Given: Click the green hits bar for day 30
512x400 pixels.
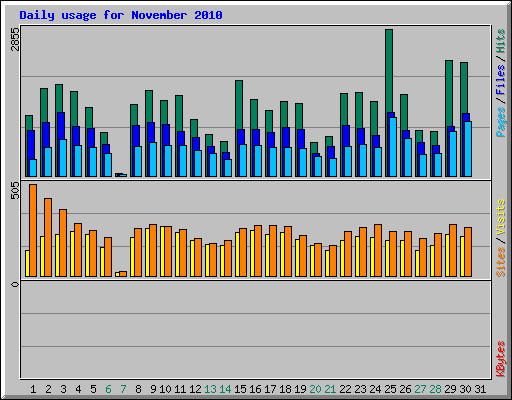Looking at the screenshot, I should click(464, 88).
